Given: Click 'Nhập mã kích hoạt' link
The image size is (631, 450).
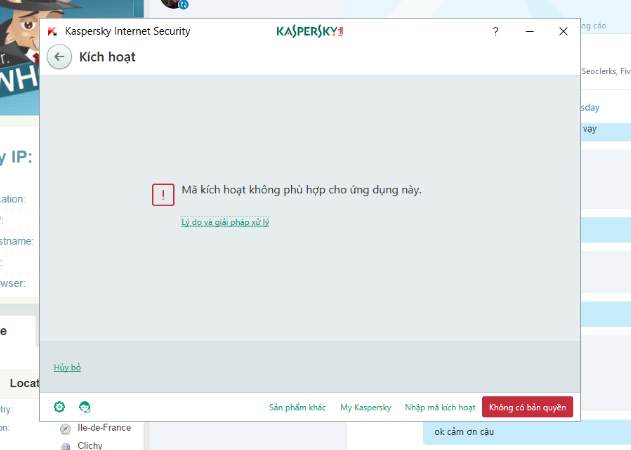Looking at the screenshot, I should (x=440, y=407).
